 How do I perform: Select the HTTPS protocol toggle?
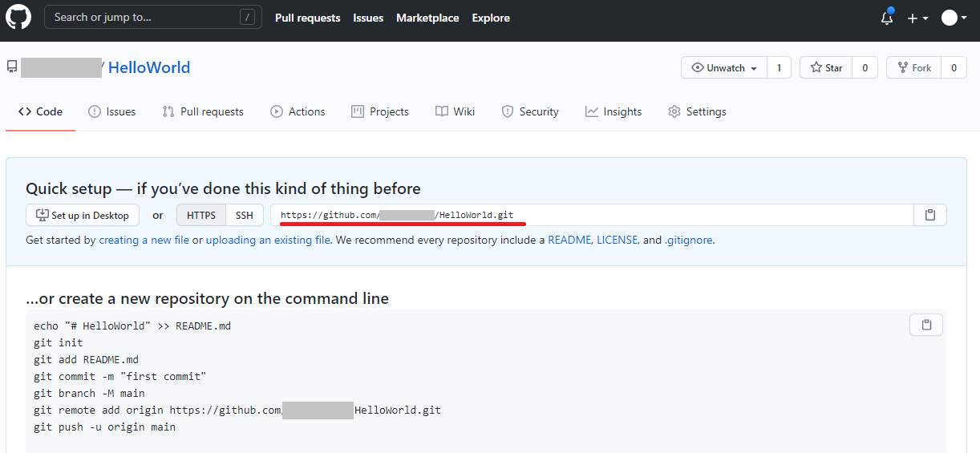click(201, 215)
